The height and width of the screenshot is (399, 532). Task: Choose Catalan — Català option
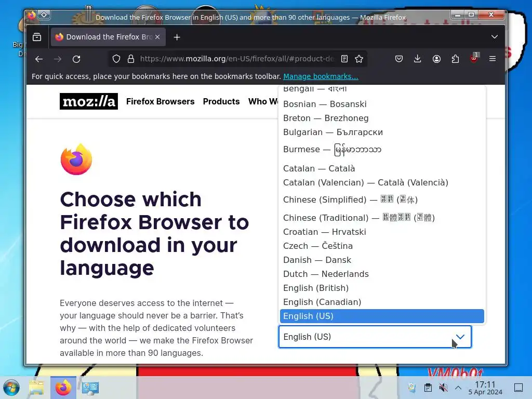coord(382,169)
